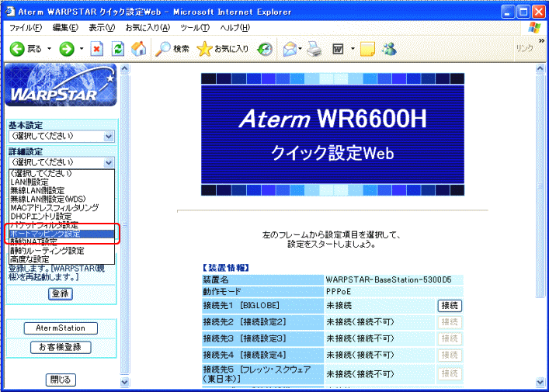Click the browser Back arrow icon

[16, 48]
